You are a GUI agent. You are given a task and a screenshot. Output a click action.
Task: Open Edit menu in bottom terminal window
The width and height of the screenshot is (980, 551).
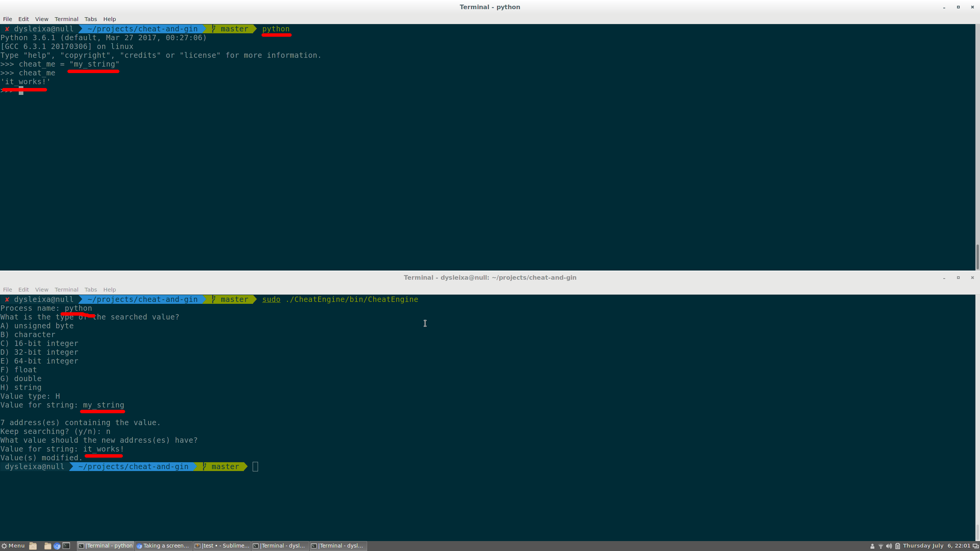(x=23, y=290)
